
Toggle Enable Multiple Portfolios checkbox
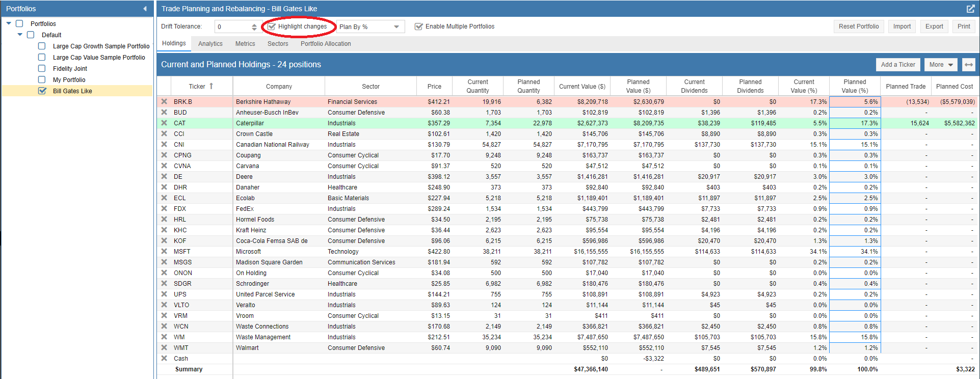(418, 26)
